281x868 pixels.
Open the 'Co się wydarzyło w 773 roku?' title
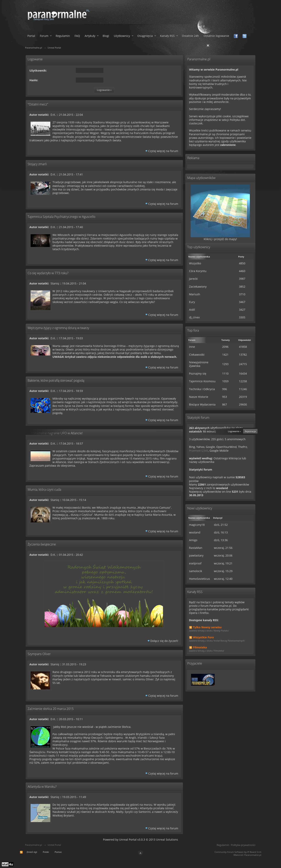point(48,273)
